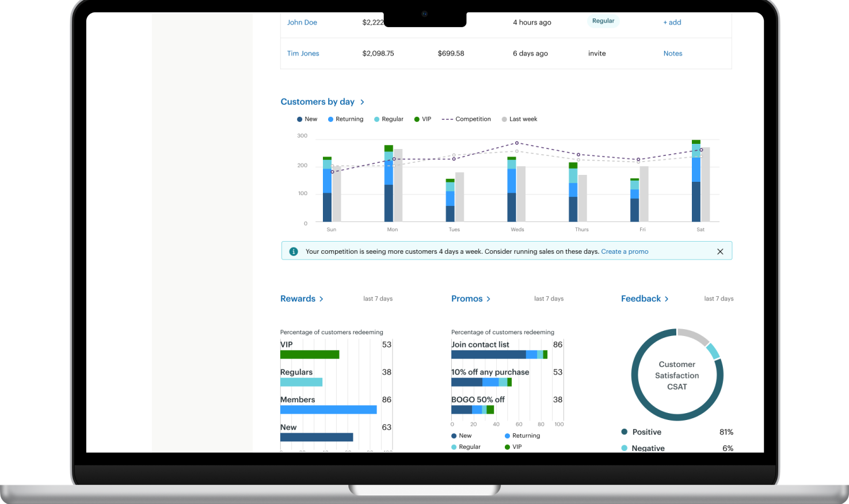Click the Members rewards bar
This screenshot has height=504, width=849.
point(329,410)
